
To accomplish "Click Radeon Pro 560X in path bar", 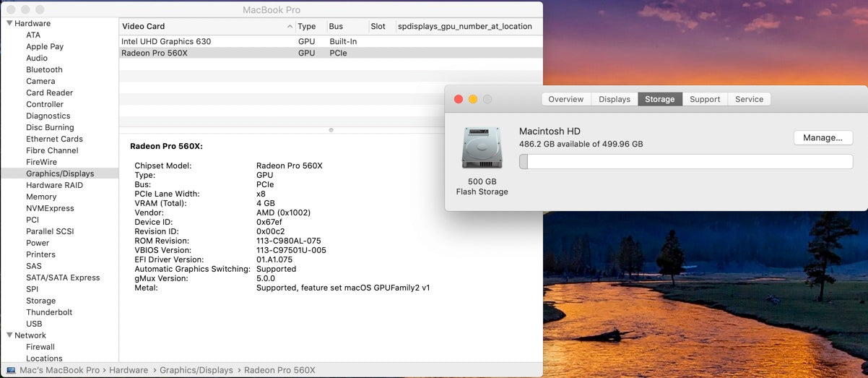I will (x=279, y=370).
